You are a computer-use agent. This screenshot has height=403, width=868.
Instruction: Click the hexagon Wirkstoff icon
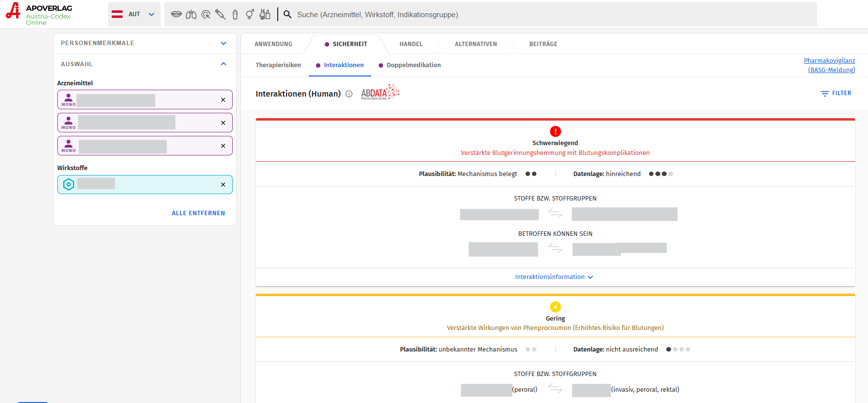tap(69, 184)
